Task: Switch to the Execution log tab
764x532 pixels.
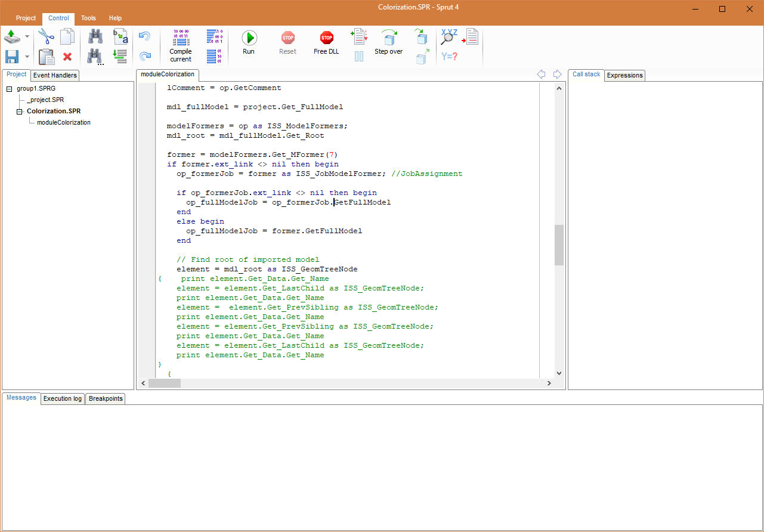Action: tap(62, 398)
